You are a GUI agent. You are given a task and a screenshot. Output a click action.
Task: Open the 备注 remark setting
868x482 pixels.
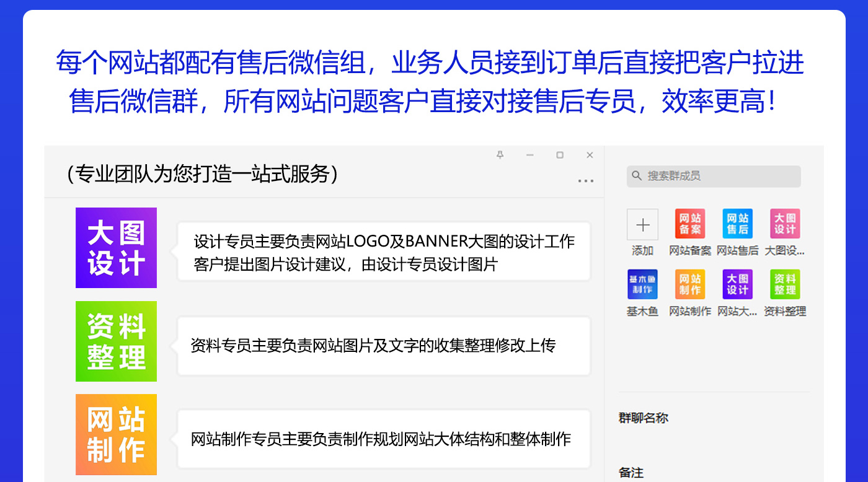click(x=631, y=473)
